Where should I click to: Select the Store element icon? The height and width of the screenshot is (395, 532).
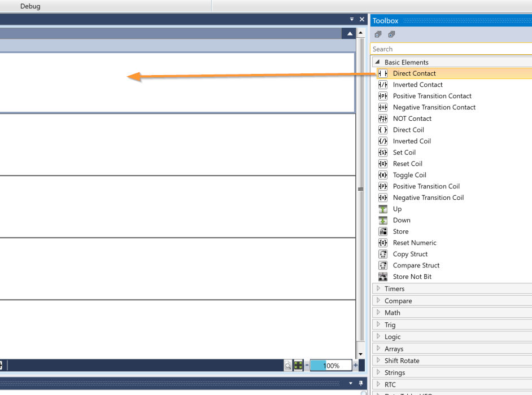click(x=383, y=231)
